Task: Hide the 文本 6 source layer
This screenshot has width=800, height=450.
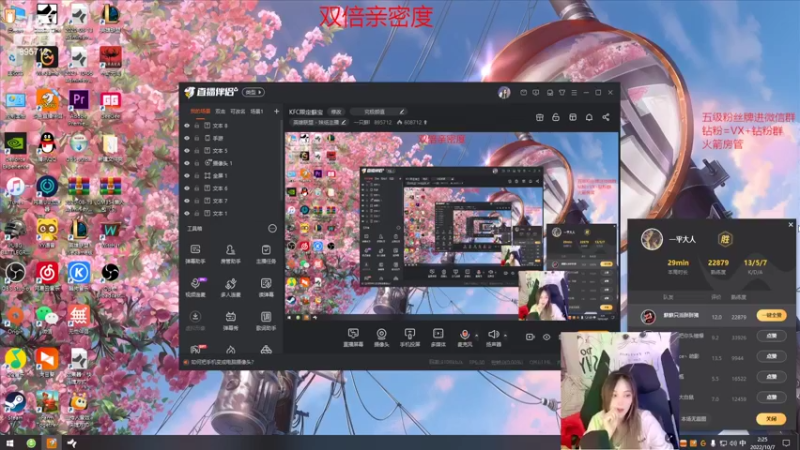Action: (187, 188)
